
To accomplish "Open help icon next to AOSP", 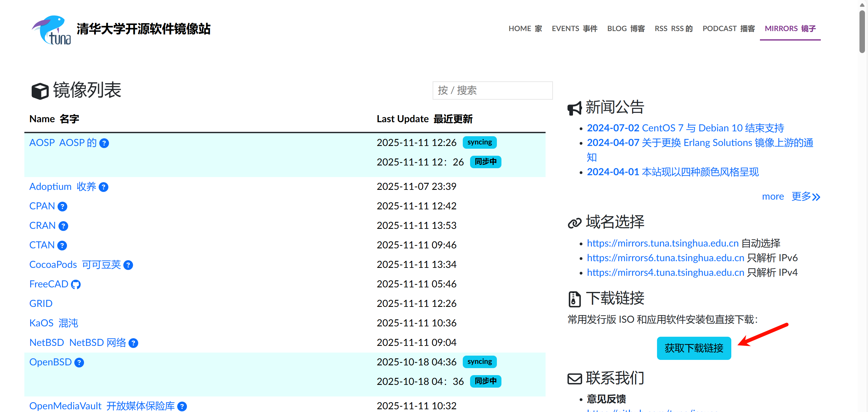I will coord(104,143).
